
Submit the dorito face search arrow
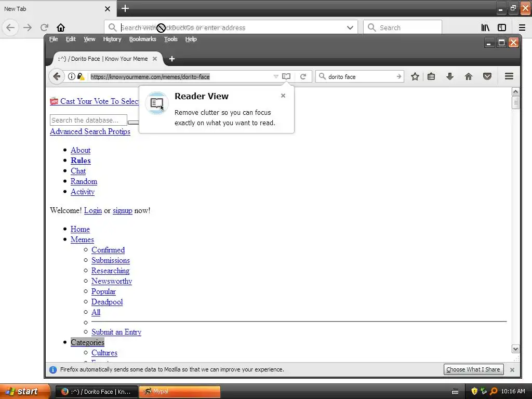point(399,77)
